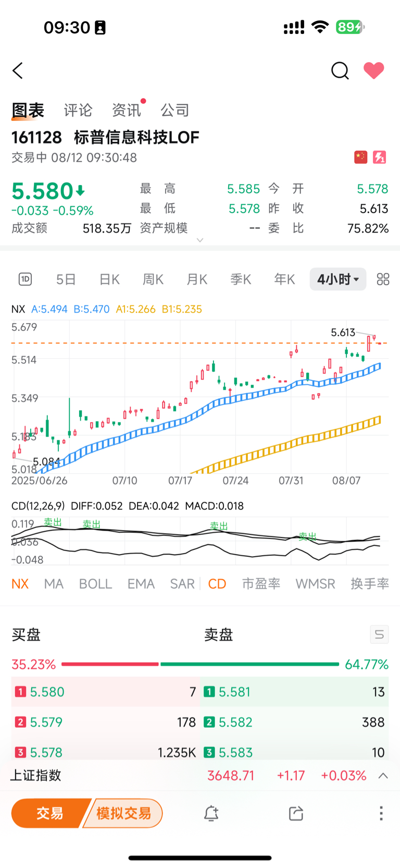Tap the 上证指数 index label
400x868 pixels.
(35, 776)
